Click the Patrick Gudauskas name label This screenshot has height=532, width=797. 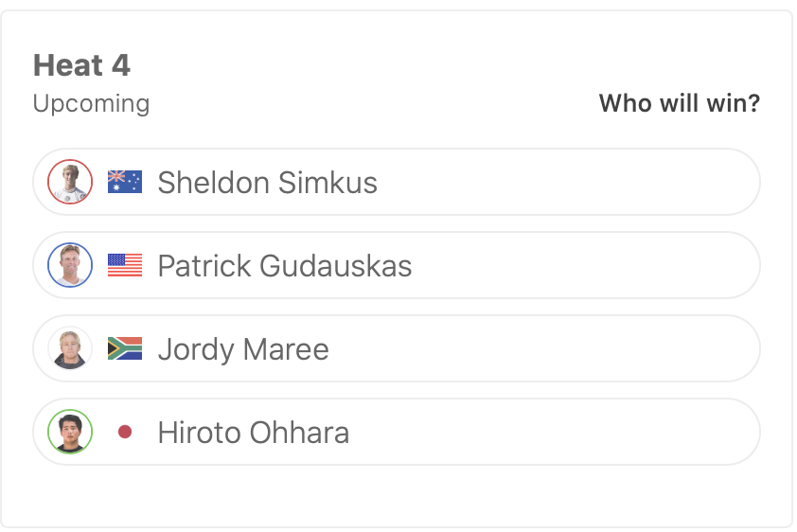point(284,265)
